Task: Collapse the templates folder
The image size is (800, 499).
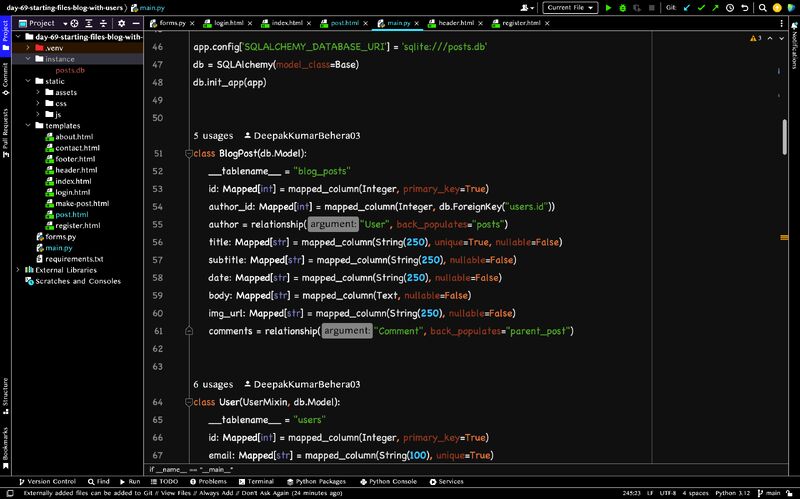Action: pos(28,125)
